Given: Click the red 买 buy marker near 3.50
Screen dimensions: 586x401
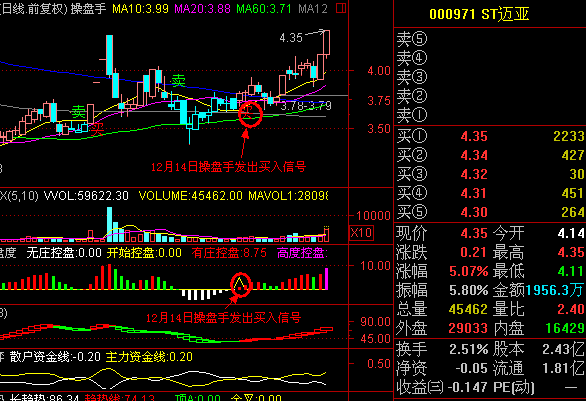Looking at the screenshot, I should [x=97, y=129].
